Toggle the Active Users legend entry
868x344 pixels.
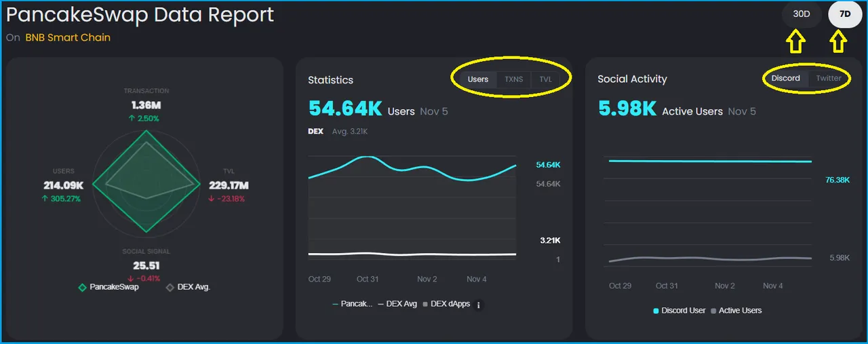[x=736, y=310]
